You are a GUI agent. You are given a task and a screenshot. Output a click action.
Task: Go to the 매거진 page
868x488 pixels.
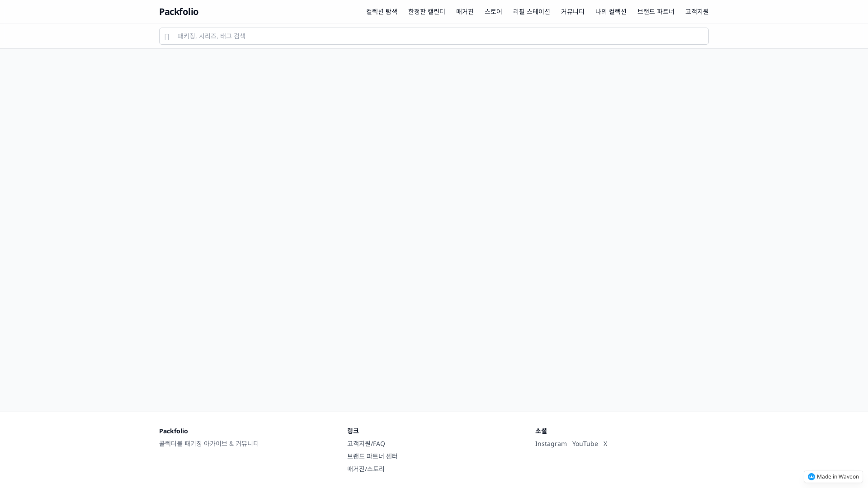[465, 12]
